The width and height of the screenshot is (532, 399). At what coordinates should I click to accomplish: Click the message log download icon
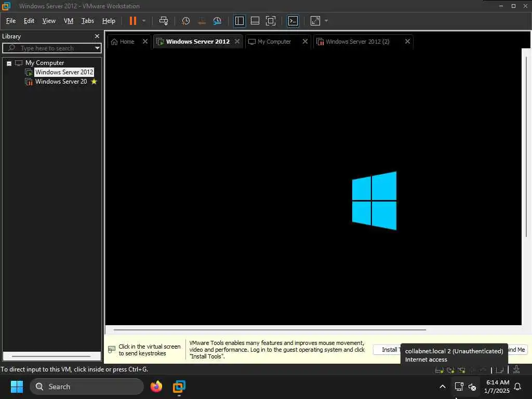[x=516, y=369]
